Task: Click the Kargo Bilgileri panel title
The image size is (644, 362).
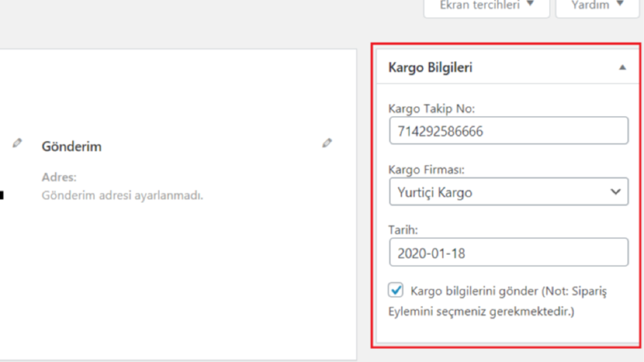Action: (430, 67)
